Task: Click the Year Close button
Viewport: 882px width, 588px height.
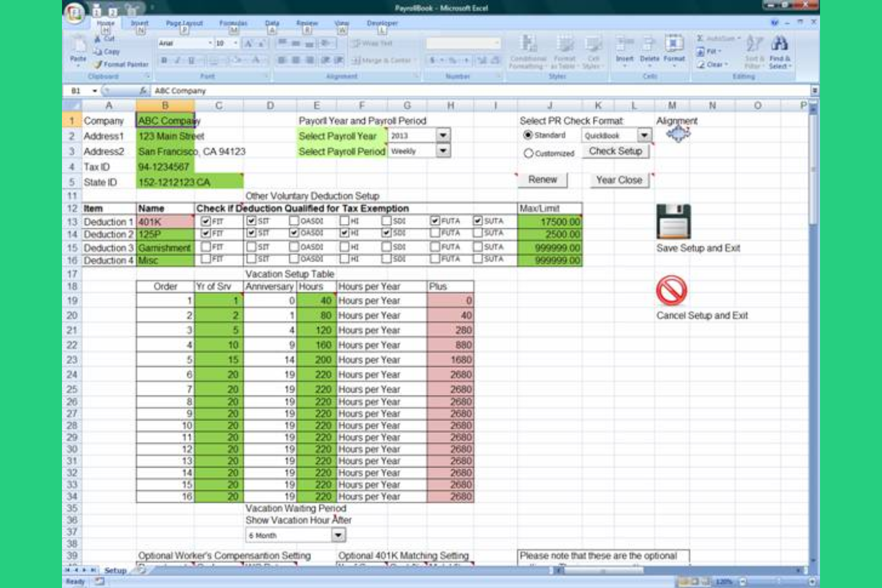Action: (x=619, y=180)
